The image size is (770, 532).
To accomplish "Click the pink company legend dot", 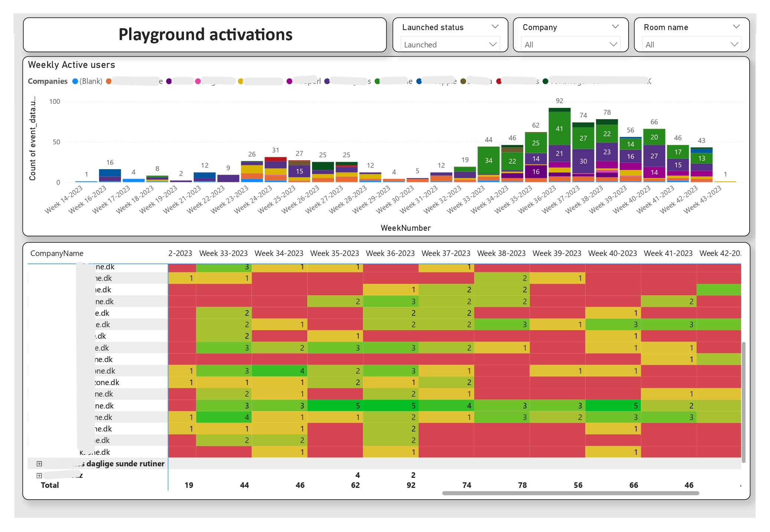I will pyautogui.click(x=197, y=81).
